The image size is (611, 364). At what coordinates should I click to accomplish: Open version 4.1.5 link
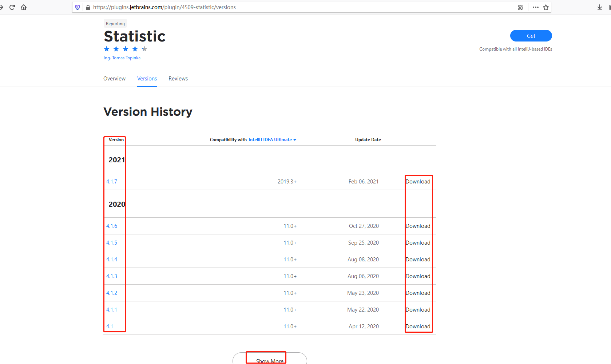(x=112, y=243)
